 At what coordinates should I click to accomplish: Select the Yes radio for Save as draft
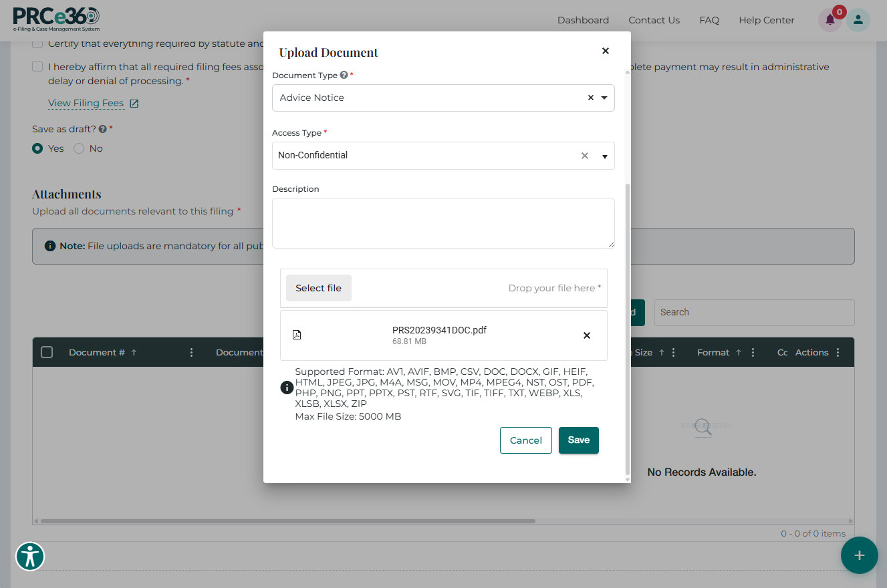coord(38,148)
